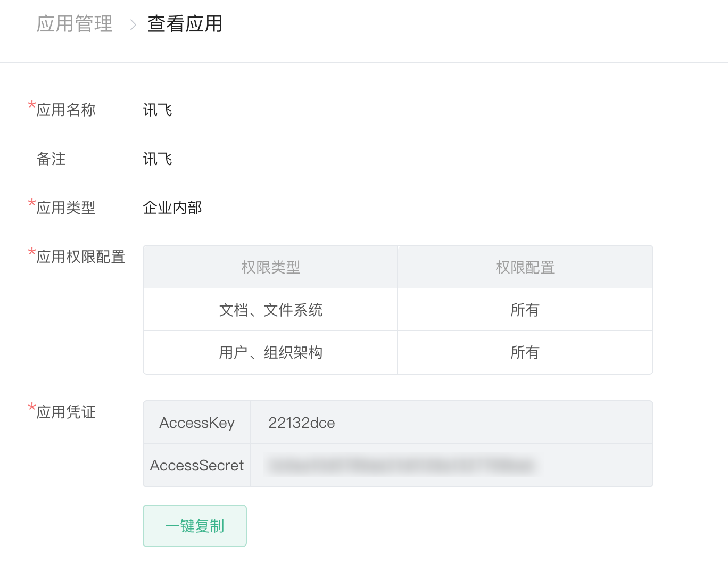
Task: Click the 应用名称 value 讯飞
Action: coord(158,110)
